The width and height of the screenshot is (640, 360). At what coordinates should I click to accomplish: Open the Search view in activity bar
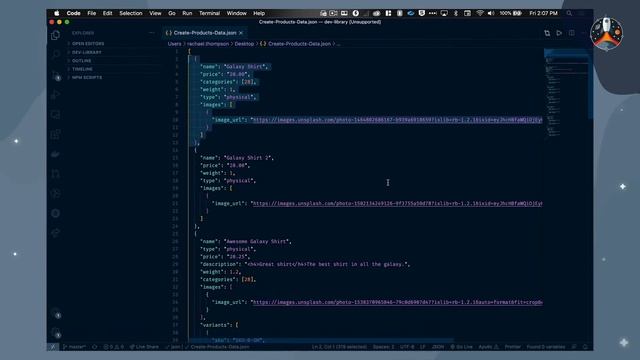click(x=56, y=54)
